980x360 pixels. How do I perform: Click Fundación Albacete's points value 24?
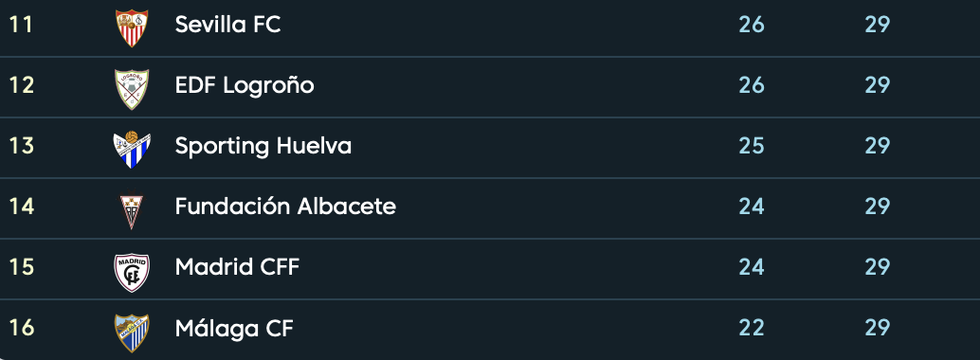click(752, 207)
